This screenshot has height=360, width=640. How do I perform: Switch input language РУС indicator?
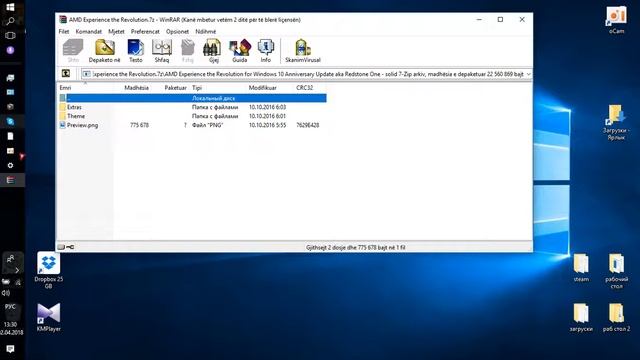(10, 307)
